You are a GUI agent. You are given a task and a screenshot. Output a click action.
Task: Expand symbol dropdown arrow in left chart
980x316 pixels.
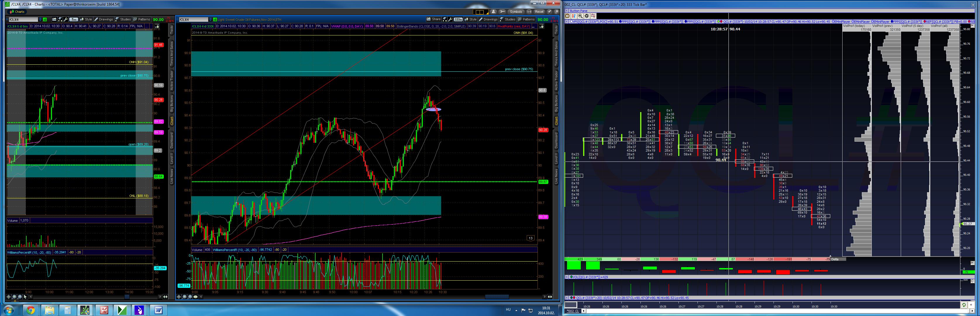point(40,19)
